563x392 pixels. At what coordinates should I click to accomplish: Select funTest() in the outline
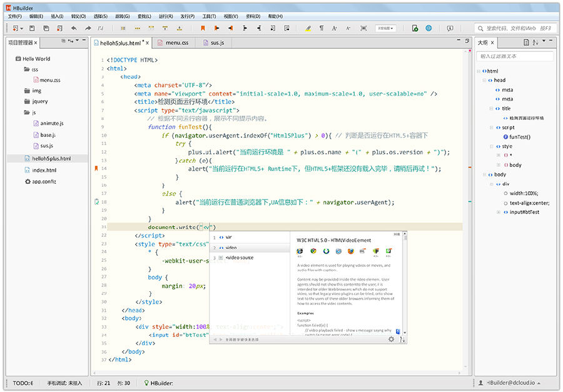[517, 137]
